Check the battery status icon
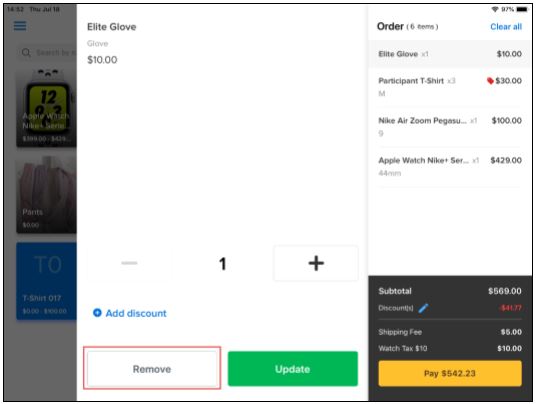The width and height of the screenshot is (538, 404). pos(522,9)
